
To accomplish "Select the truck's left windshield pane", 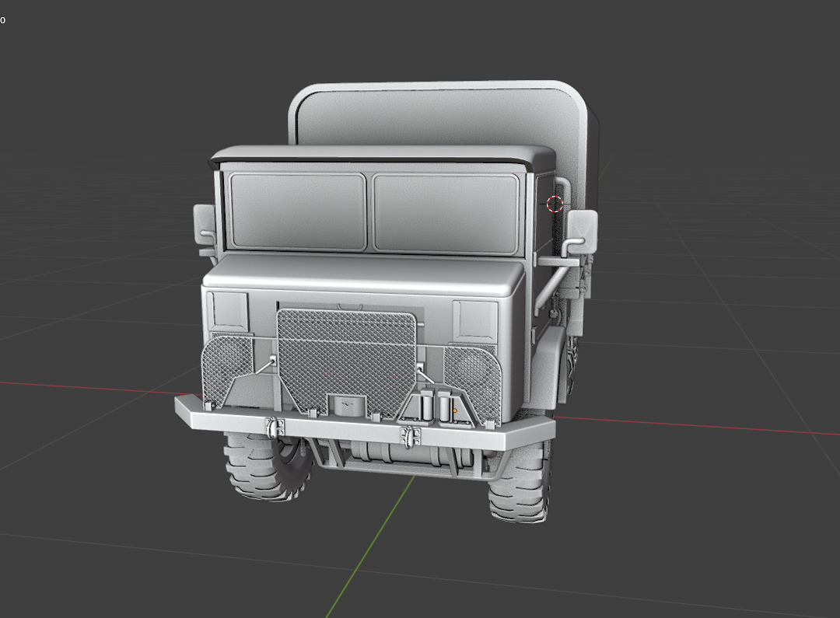I will (298, 211).
